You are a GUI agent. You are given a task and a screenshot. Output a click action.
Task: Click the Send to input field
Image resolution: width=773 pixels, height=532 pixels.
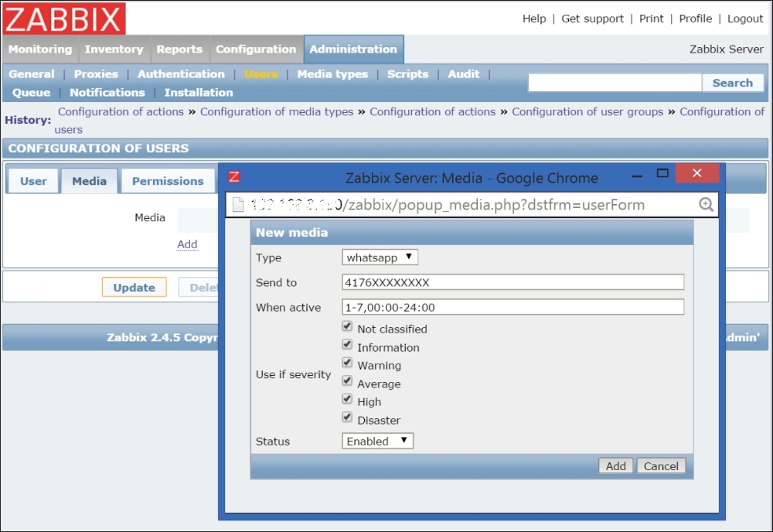point(512,282)
